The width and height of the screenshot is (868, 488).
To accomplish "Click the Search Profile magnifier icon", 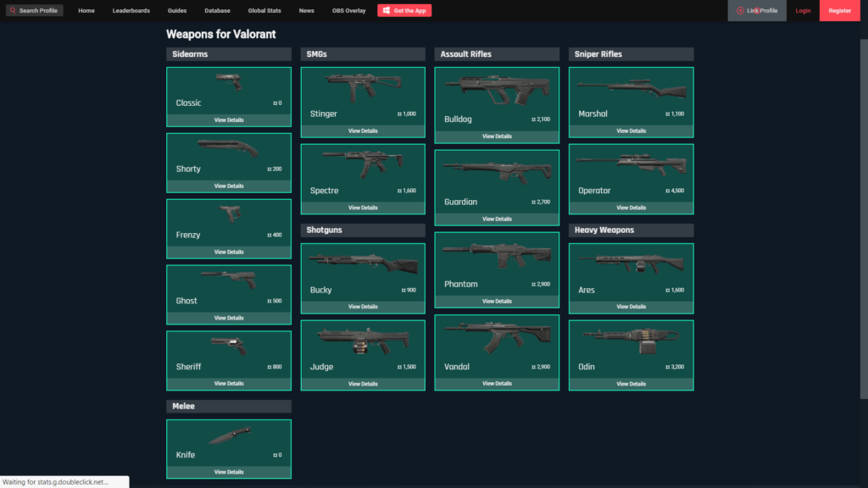I will pos(13,10).
